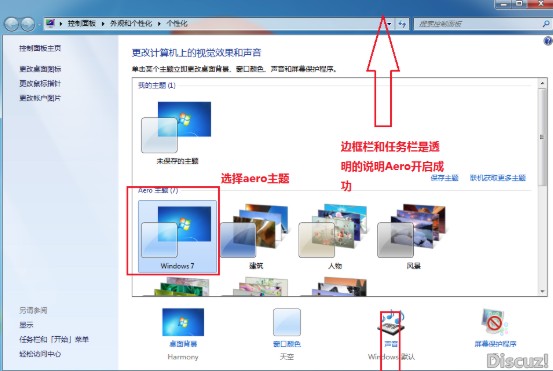The height and width of the screenshot is (371, 553).
Task: Select the 风景 Aero theme
Action: 413,236
